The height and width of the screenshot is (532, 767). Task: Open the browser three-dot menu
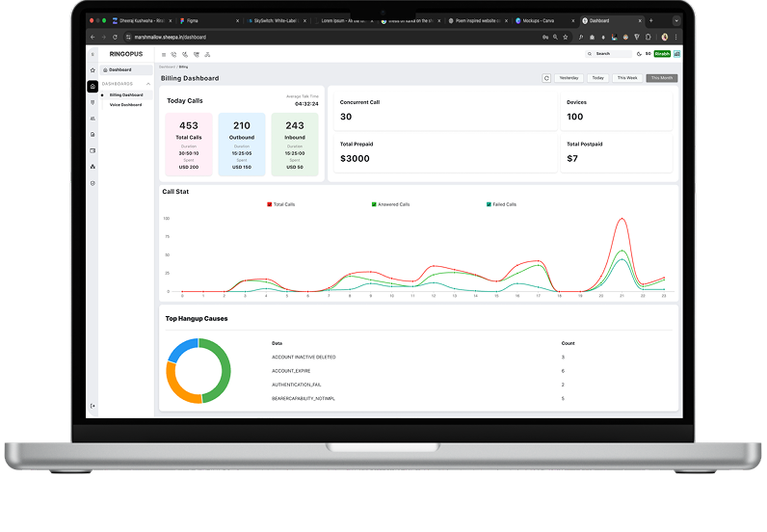pyautogui.click(x=676, y=37)
